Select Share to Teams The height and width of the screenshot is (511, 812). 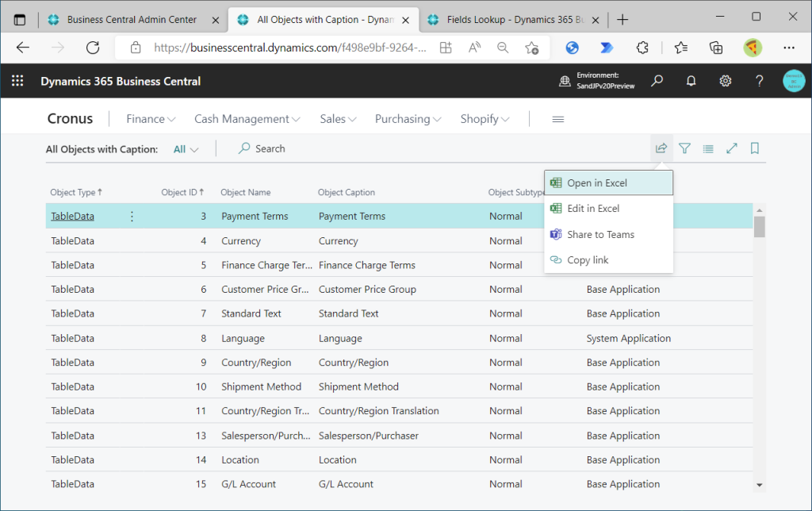(608, 234)
